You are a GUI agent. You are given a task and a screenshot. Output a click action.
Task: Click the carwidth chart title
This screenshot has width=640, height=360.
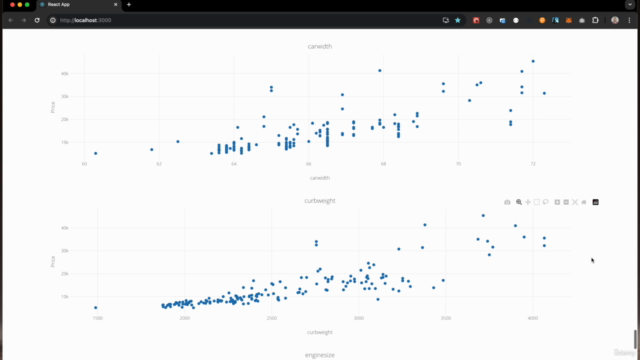(320, 47)
